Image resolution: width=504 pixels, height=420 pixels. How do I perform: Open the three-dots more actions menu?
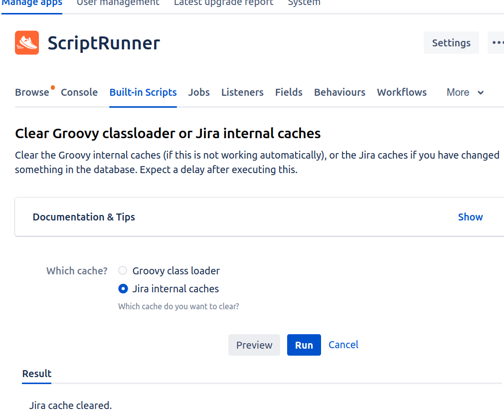pyautogui.click(x=497, y=43)
